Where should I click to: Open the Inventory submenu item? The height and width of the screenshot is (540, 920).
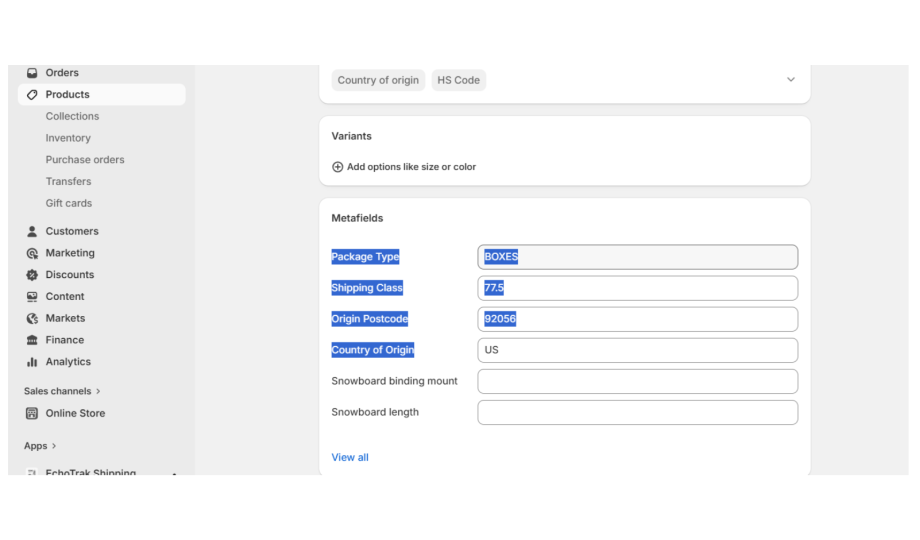point(68,138)
